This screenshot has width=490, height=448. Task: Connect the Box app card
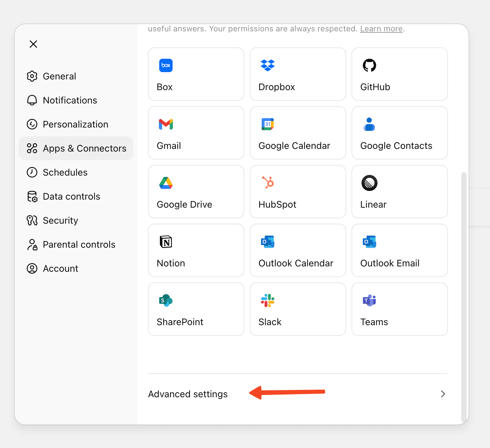(x=196, y=74)
